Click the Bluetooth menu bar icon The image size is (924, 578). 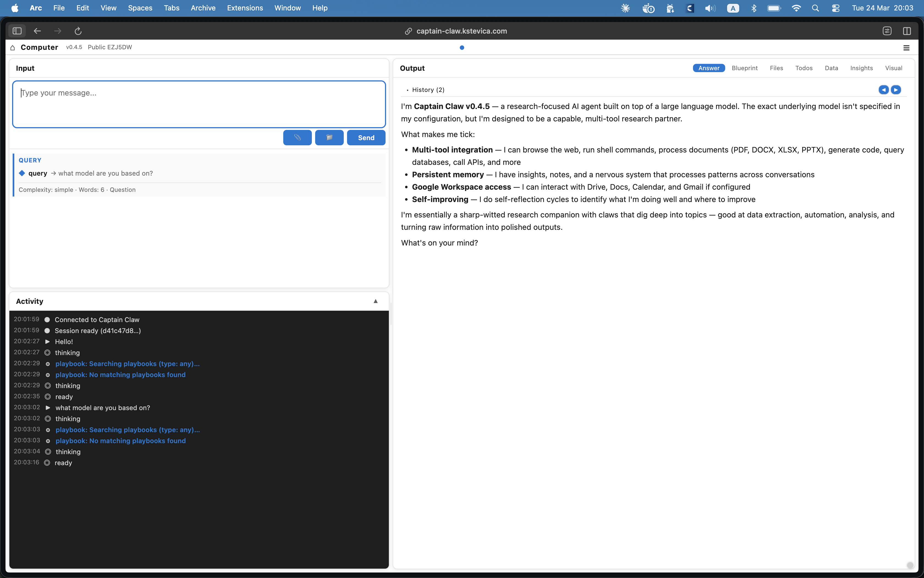[x=754, y=8]
